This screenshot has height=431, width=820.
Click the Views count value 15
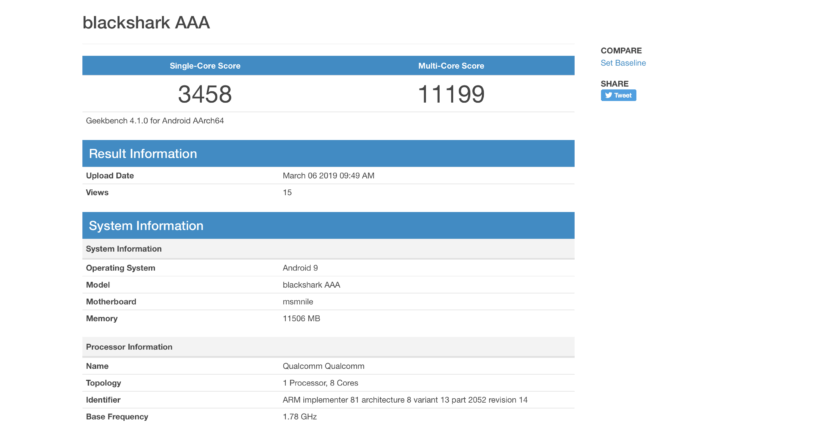click(x=287, y=192)
